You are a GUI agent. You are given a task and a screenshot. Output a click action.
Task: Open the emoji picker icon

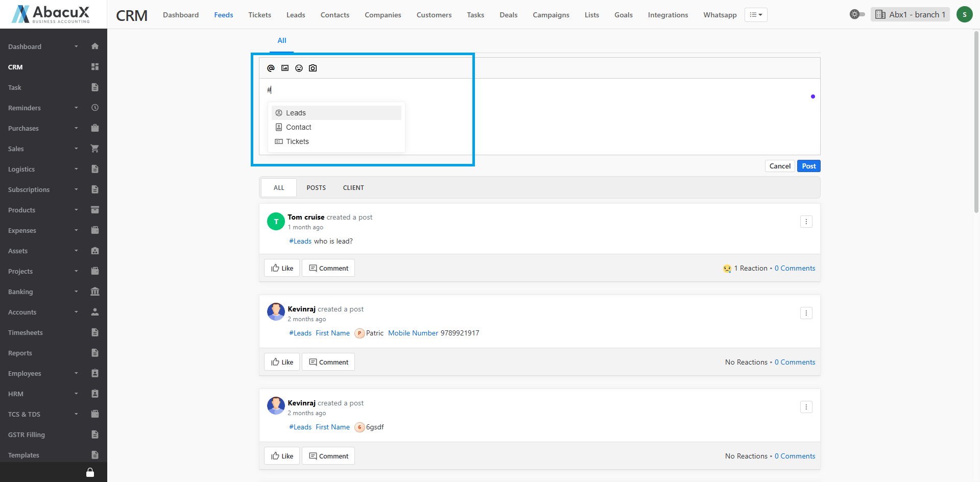click(299, 68)
